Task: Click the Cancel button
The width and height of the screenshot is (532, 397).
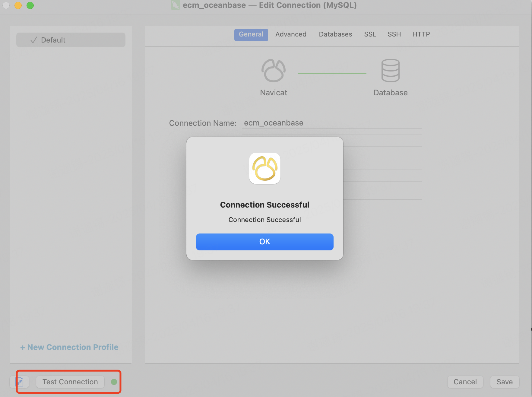Action: tap(465, 382)
